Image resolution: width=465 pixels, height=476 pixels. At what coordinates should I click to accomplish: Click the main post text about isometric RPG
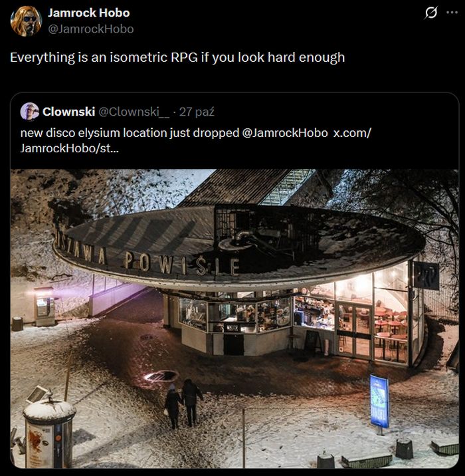(x=177, y=57)
